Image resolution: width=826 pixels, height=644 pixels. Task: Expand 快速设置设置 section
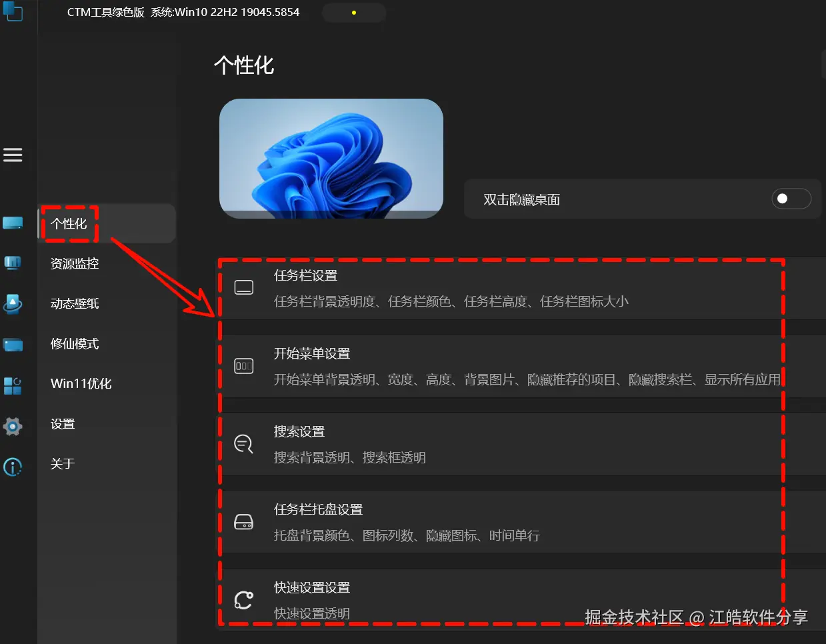tap(521, 600)
